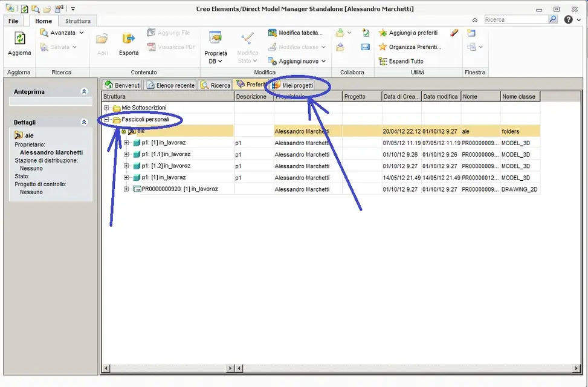Click the Aggiungi a preferiti star icon
The image size is (588, 387).
coord(383,33)
